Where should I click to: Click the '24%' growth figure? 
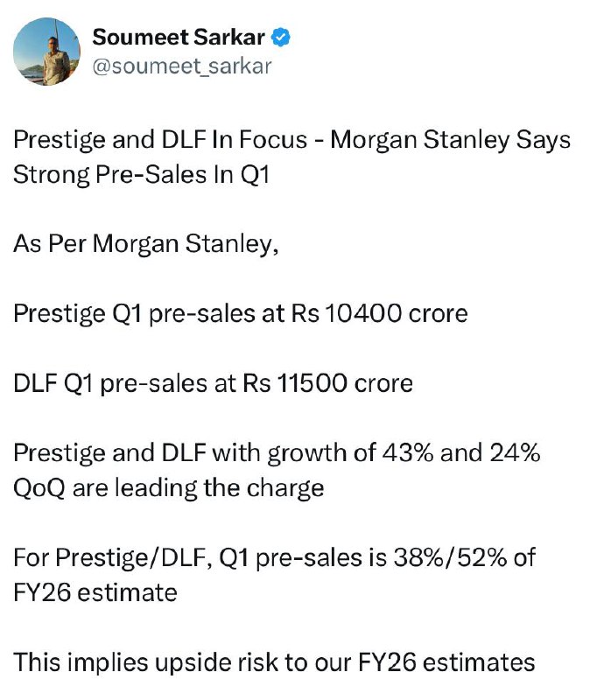pos(515,452)
